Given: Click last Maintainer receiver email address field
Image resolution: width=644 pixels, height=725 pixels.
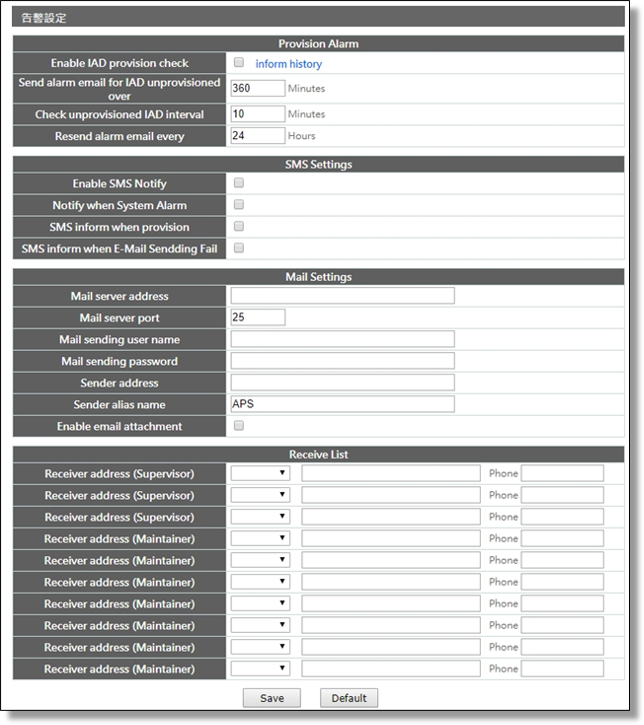Looking at the screenshot, I should [391, 669].
